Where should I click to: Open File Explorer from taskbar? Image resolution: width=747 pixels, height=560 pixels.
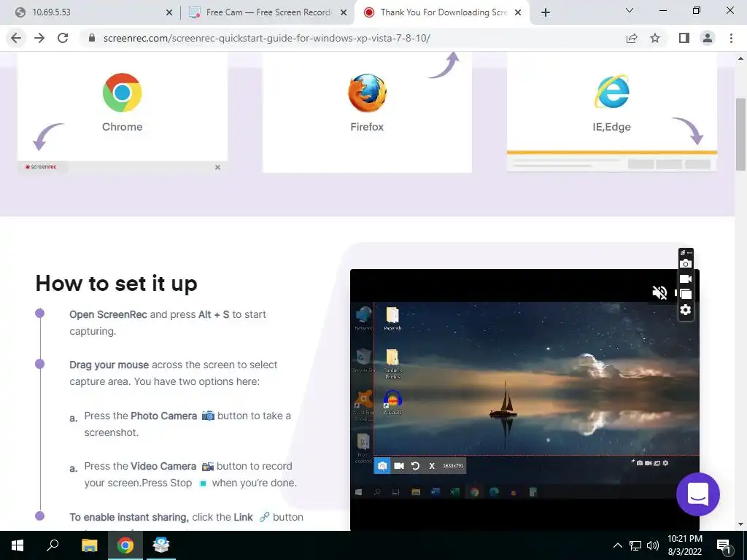pos(89,545)
